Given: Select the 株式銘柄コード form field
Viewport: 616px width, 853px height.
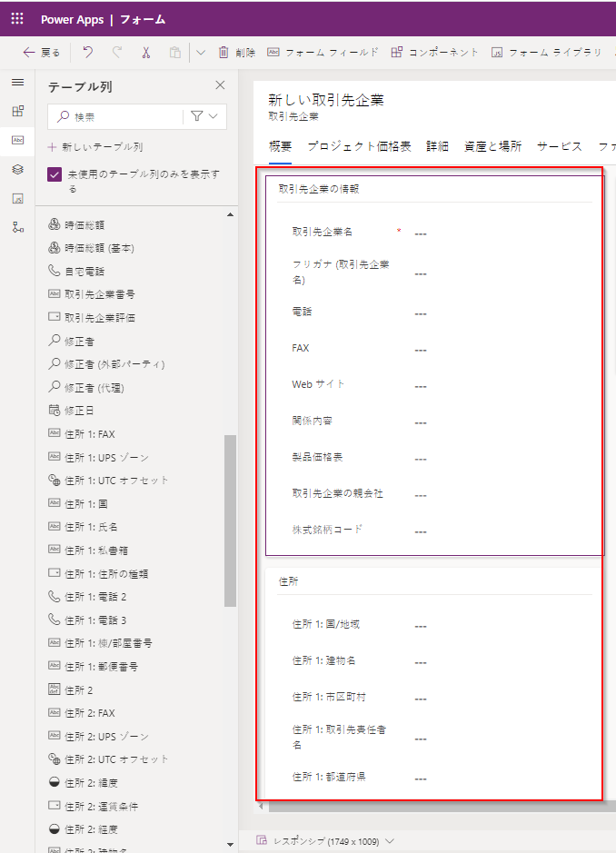Looking at the screenshot, I should click(433, 530).
